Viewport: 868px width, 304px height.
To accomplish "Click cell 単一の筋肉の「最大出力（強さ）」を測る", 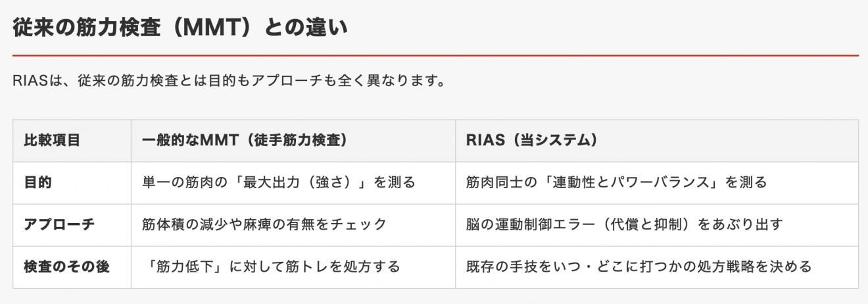I will coord(279,182).
